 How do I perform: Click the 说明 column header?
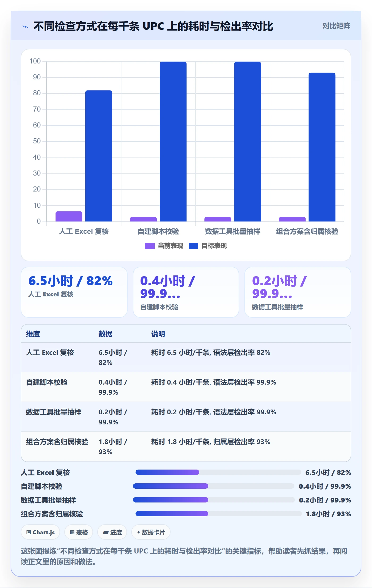tap(158, 334)
